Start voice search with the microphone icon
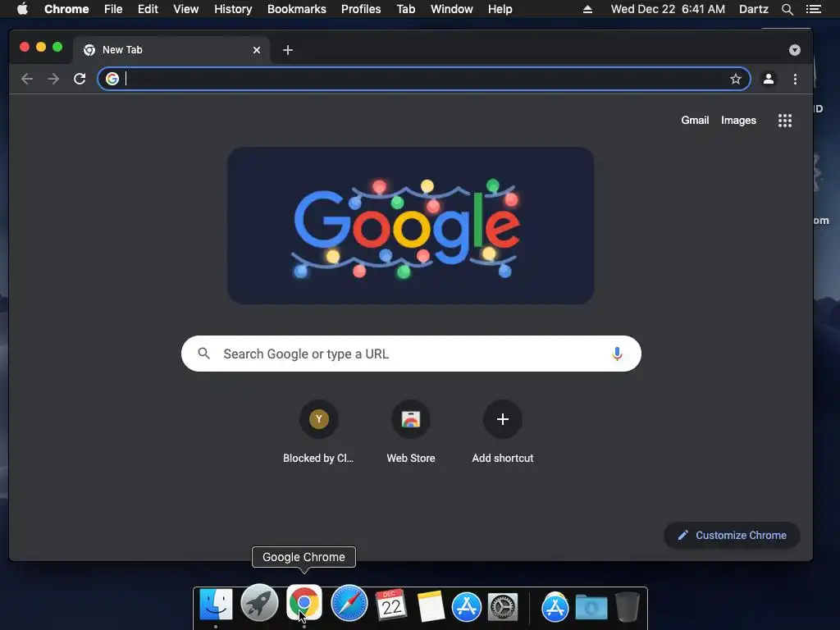 pos(617,354)
